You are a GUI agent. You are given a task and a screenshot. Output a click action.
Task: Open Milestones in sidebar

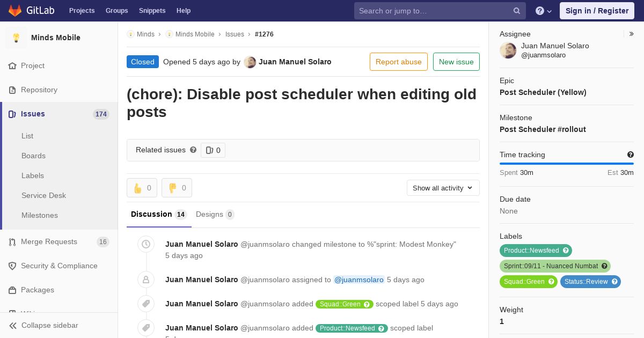(x=40, y=215)
